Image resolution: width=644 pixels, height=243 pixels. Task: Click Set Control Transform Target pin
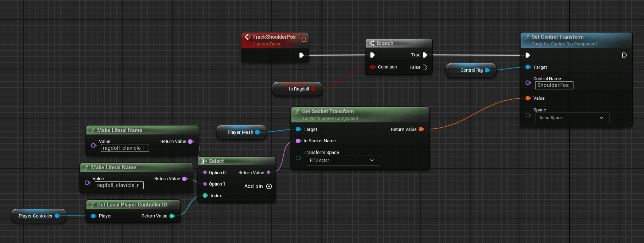[x=528, y=67]
